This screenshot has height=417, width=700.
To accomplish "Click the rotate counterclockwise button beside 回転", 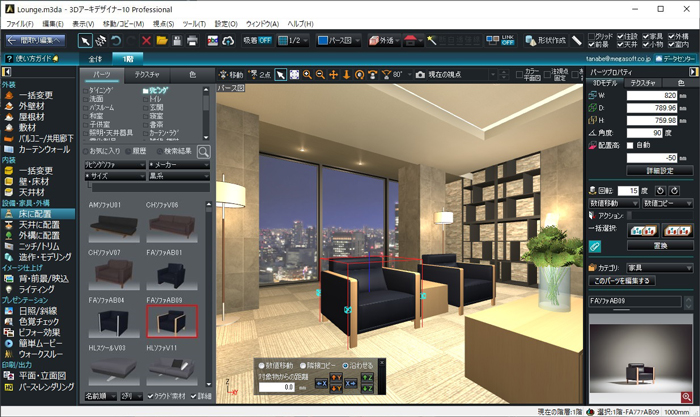I will pos(661,189).
